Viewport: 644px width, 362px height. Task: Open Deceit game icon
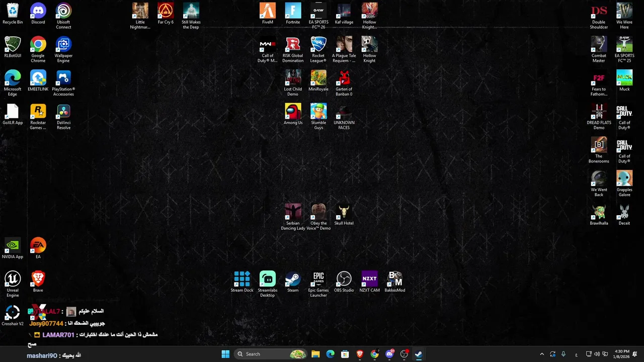click(x=624, y=215)
